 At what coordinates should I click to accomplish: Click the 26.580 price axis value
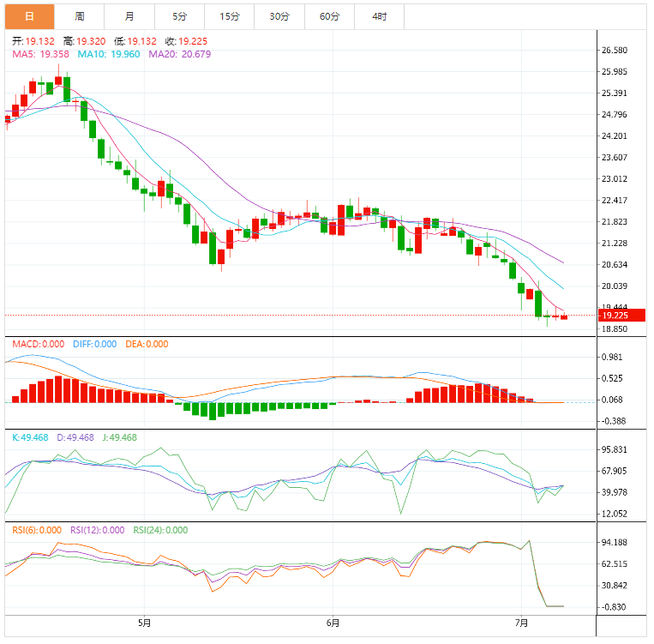[x=615, y=50]
